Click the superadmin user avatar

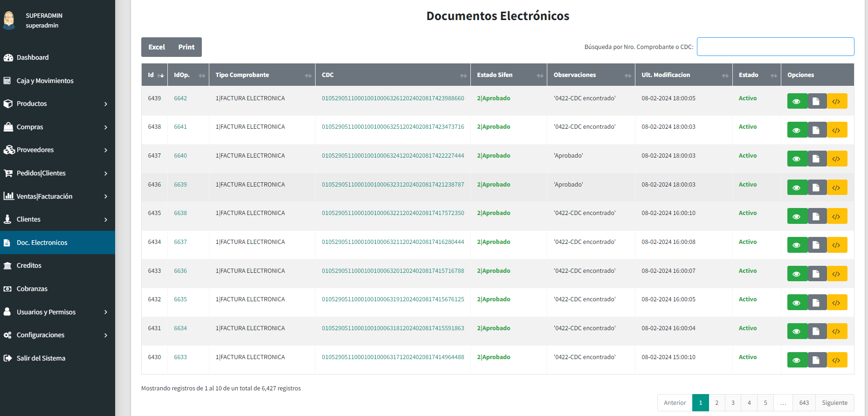[x=9, y=21]
